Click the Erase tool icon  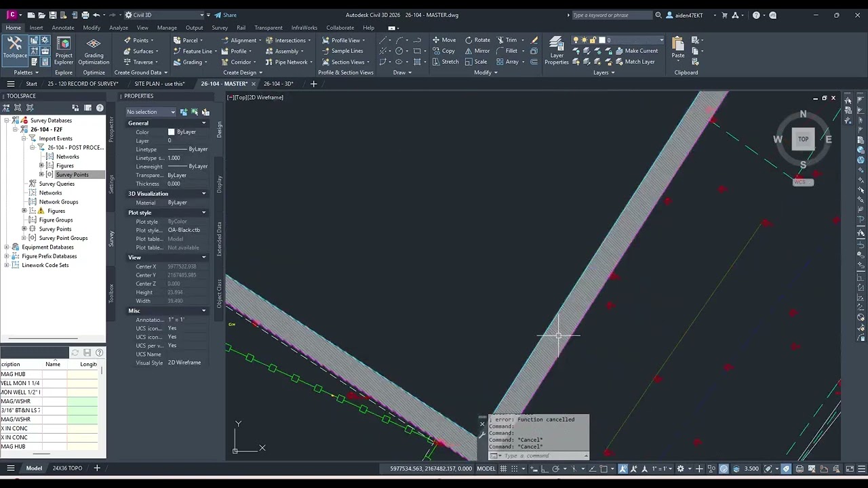[534, 40]
